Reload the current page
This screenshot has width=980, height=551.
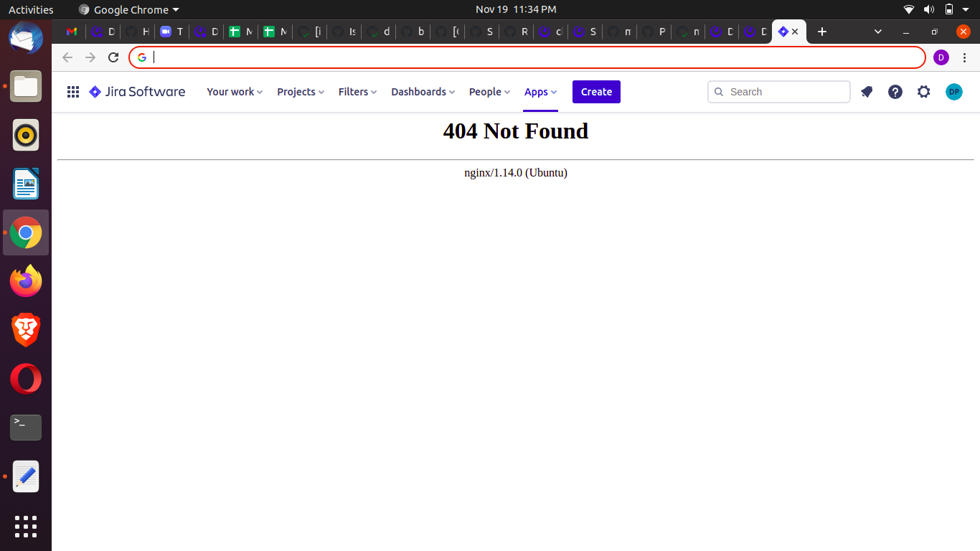(x=113, y=57)
